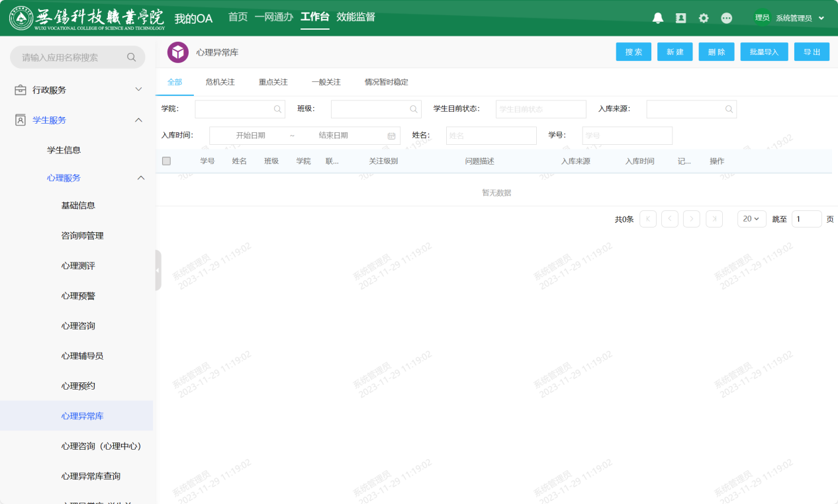Viewport: 838px width, 504px height.
Task: Go to 效能监督 in top navigation
Action: point(355,17)
